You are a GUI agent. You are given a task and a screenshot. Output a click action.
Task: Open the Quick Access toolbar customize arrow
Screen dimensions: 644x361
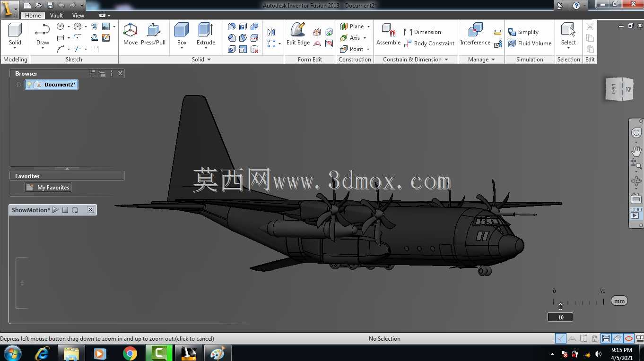[x=82, y=6]
